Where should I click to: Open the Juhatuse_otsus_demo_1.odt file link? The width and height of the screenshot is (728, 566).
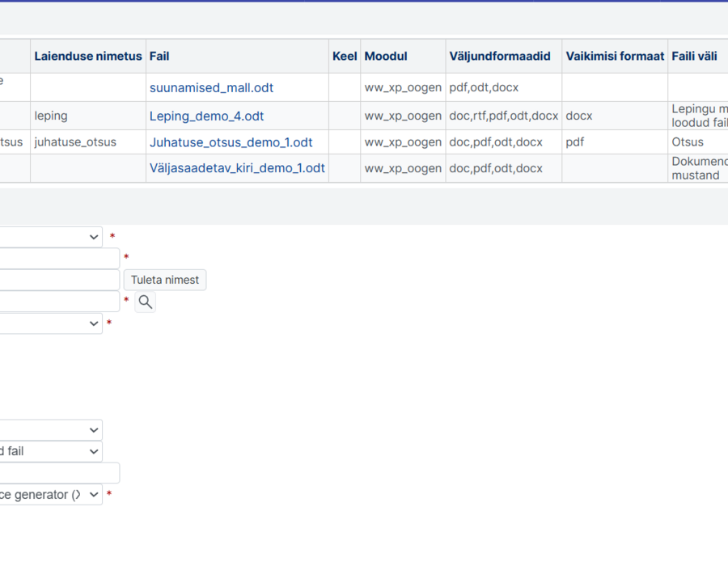tap(231, 142)
